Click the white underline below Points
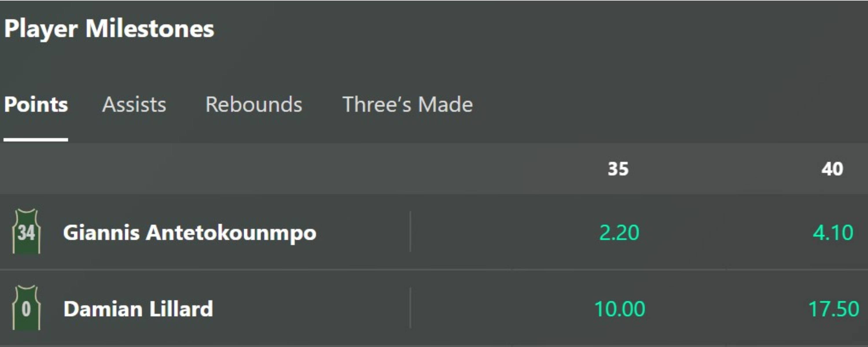The width and height of the screenshot is (868, 347). pyautogui.click(x=36, y=139)
